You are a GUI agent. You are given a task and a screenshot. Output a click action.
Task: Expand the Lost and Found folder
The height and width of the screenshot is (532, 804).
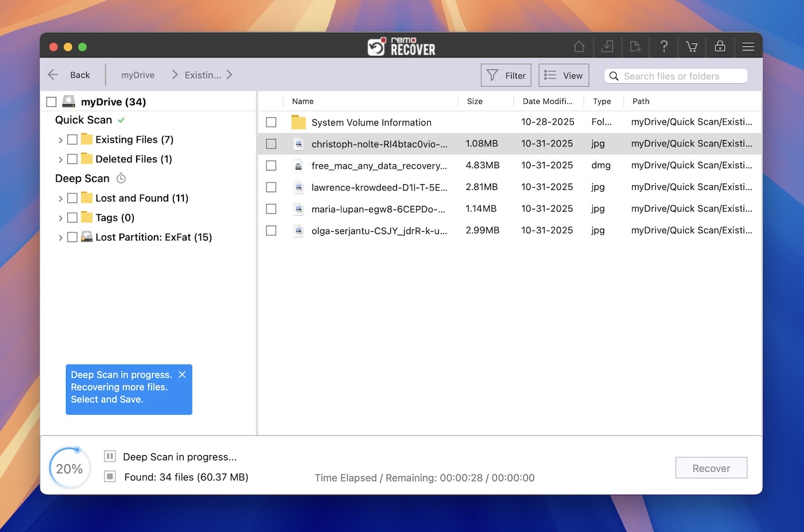(x=60, y=199)
